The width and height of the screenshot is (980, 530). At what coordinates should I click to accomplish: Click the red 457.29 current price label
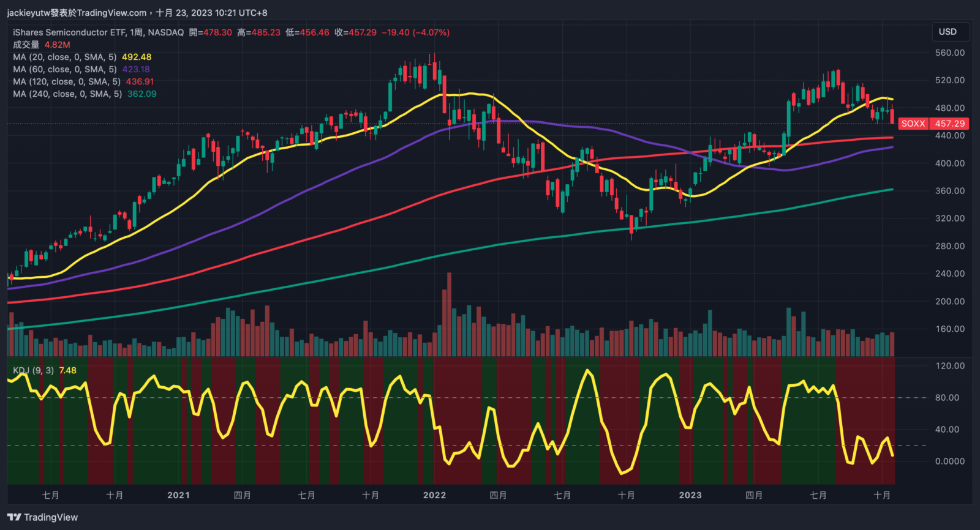(x=949, y=124)
